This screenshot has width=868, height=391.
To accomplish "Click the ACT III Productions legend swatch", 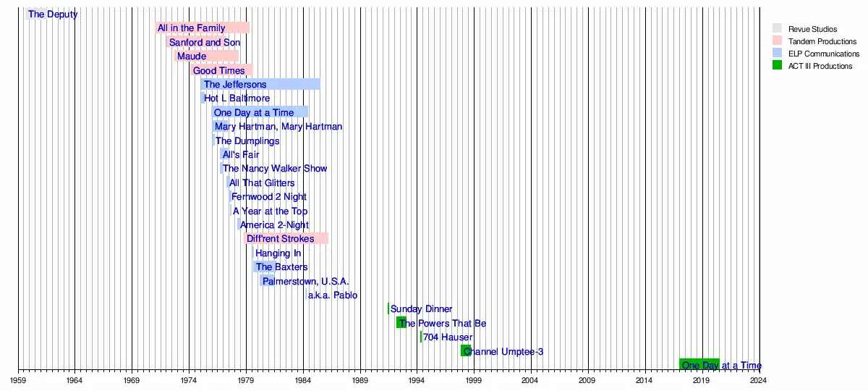I will (x=778, y=66).
